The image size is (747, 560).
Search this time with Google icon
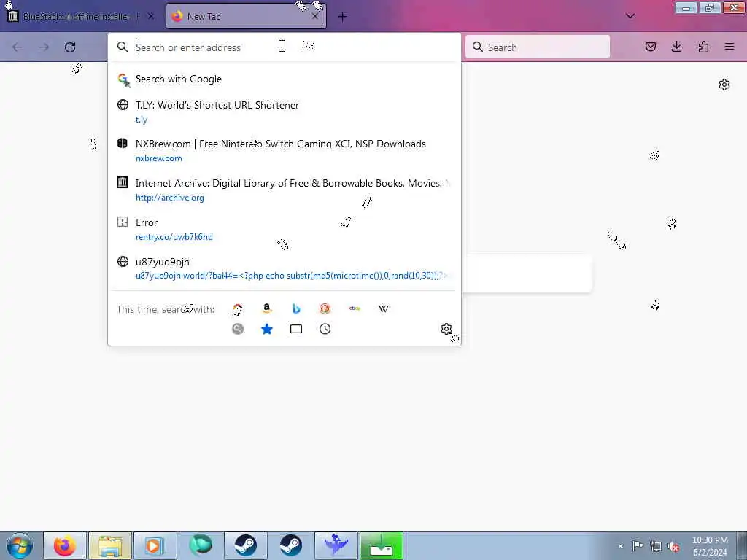[237, 309]
